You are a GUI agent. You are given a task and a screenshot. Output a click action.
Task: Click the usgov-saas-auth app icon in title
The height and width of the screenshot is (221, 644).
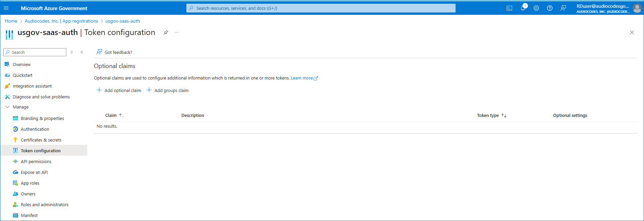9,34
